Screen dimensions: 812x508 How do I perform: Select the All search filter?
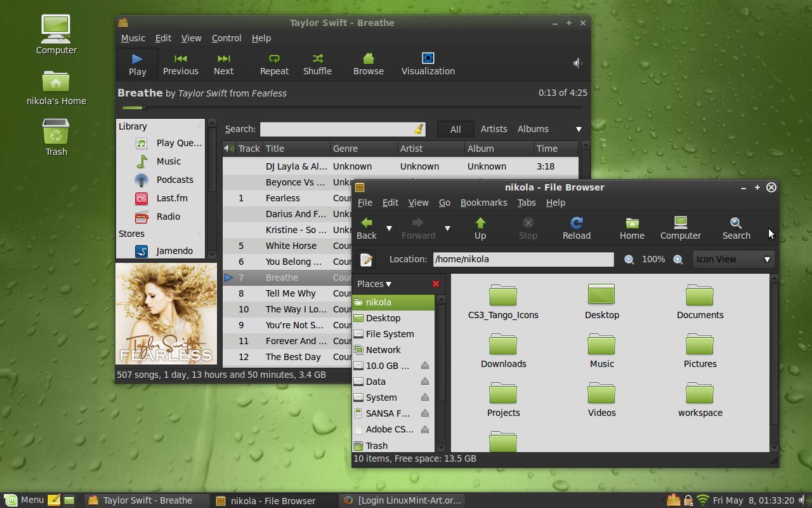click(x=455, y=129)
